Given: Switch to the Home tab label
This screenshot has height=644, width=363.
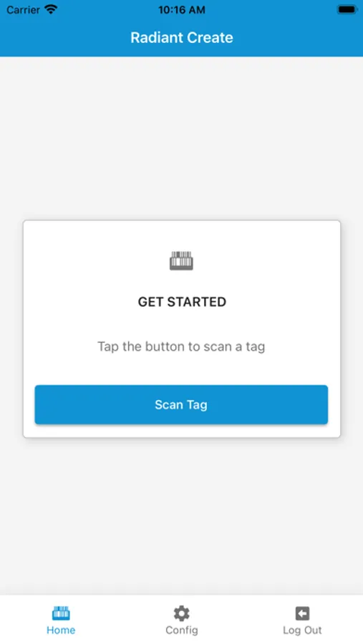Looking at the screenshot, I should (61, 630).
